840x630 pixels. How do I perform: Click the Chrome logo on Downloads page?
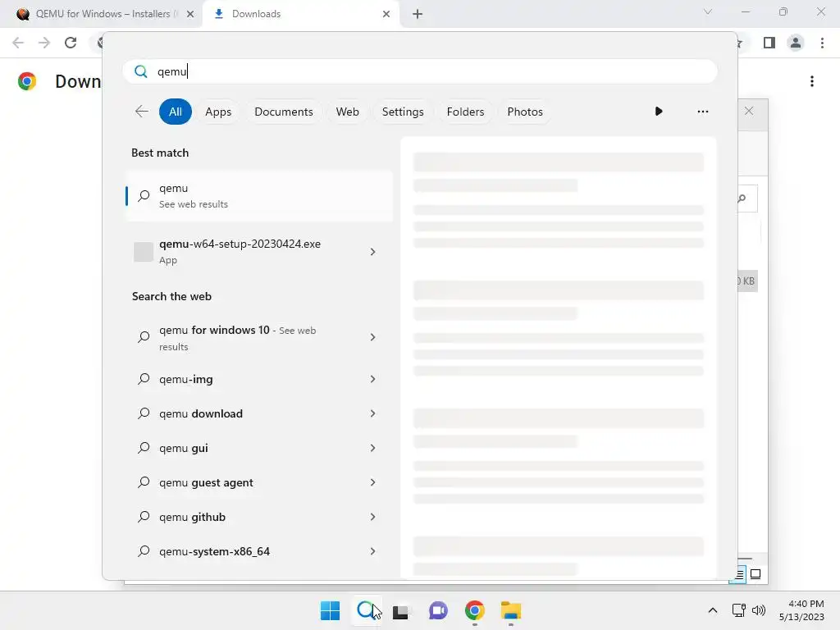click(27, 81)
